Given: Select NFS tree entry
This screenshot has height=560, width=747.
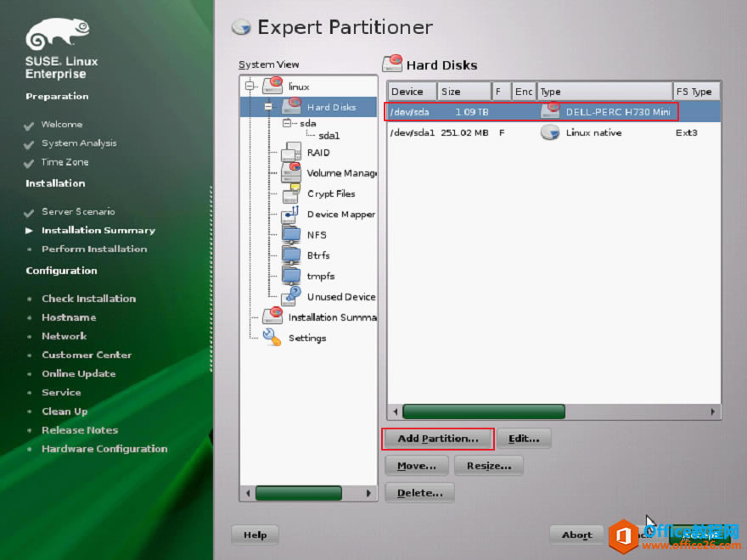Looking at the screenshot, I should 317,235.
